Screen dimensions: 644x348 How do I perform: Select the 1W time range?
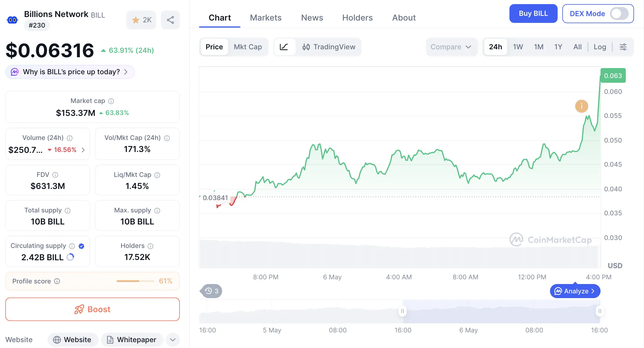tap(518, 47)
